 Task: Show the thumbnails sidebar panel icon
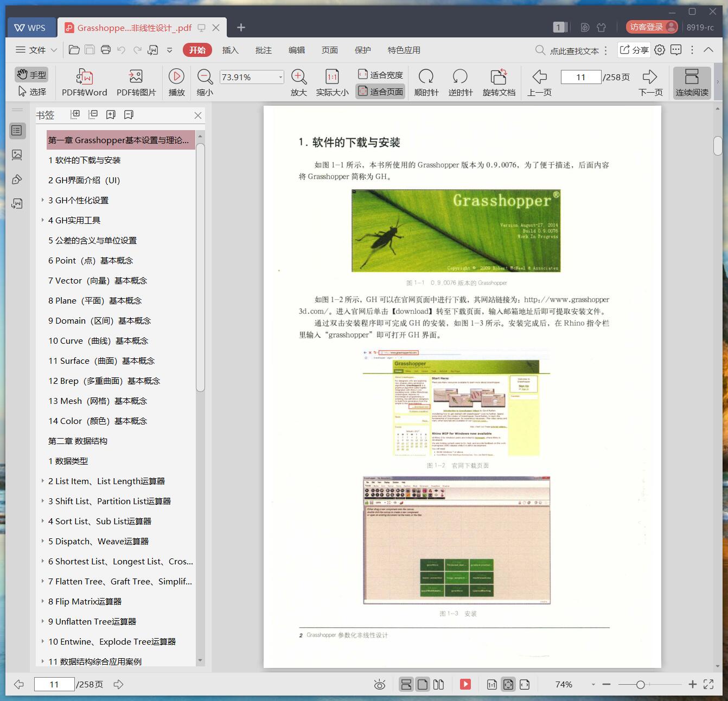coord(17,155)
